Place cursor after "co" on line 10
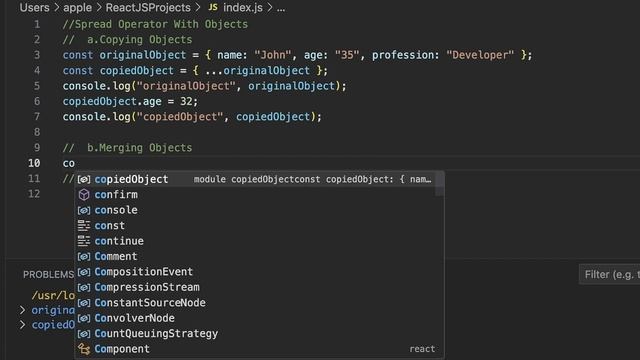 [75, 163]
